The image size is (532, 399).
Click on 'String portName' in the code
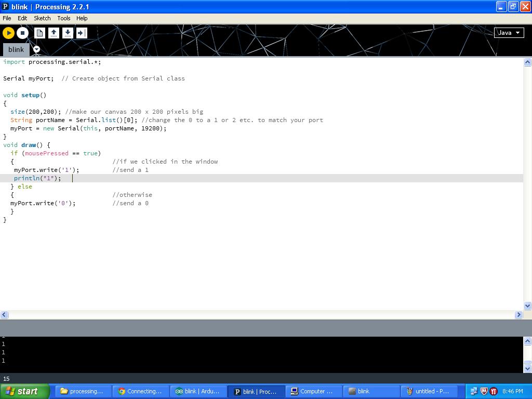[x=37, y=120]
